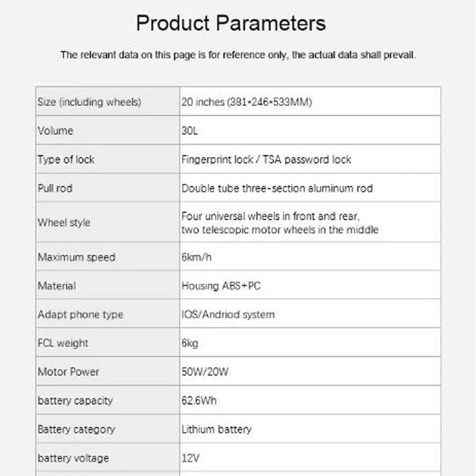Click the Lithium battery category value
The height and width of the screenshot is (476, 476).
point(217,429)
